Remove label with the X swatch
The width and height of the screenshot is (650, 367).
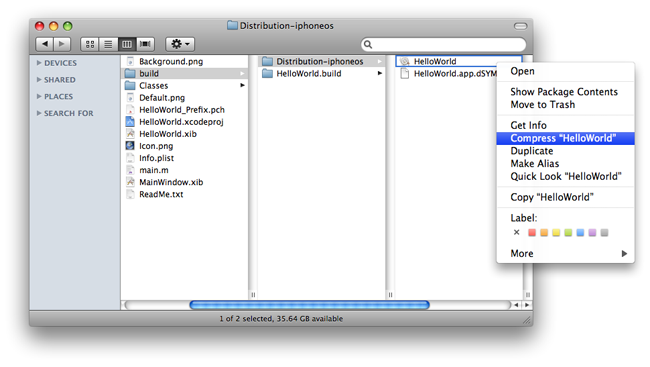click(516, 232)
